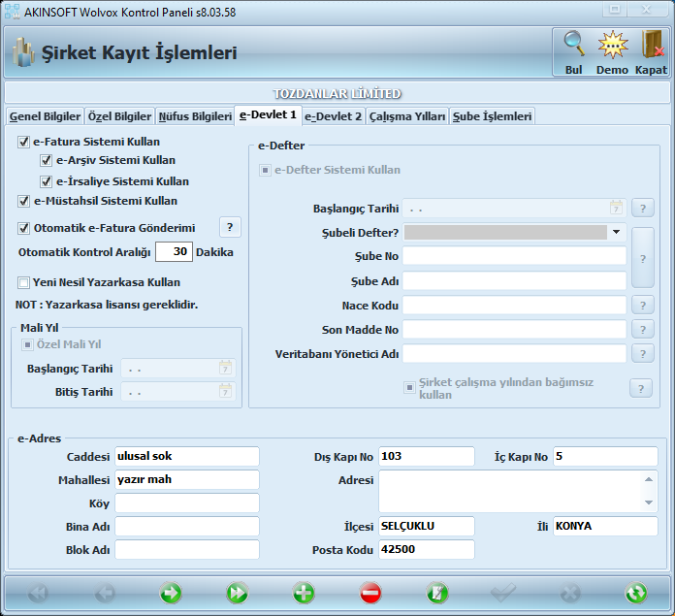
Task: Open calendar for Bitiş Tarihi
Action: (225, 391)
